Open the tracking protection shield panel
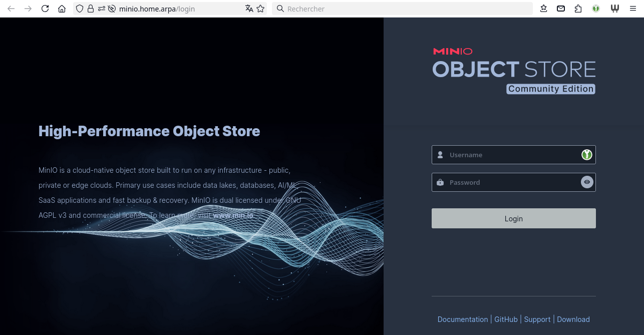Screen dimensions: 644x335 (80, 9)
